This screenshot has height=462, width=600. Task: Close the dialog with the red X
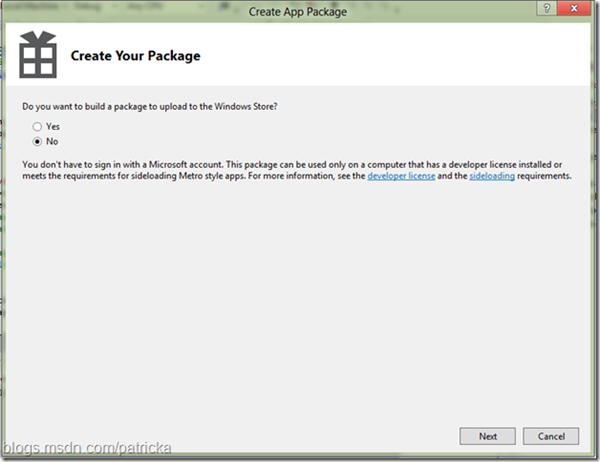pyautogui.click(x=575, y=8)
